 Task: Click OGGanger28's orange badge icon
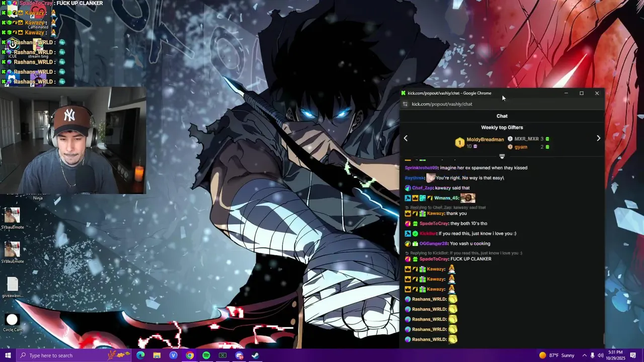point(408,244)
